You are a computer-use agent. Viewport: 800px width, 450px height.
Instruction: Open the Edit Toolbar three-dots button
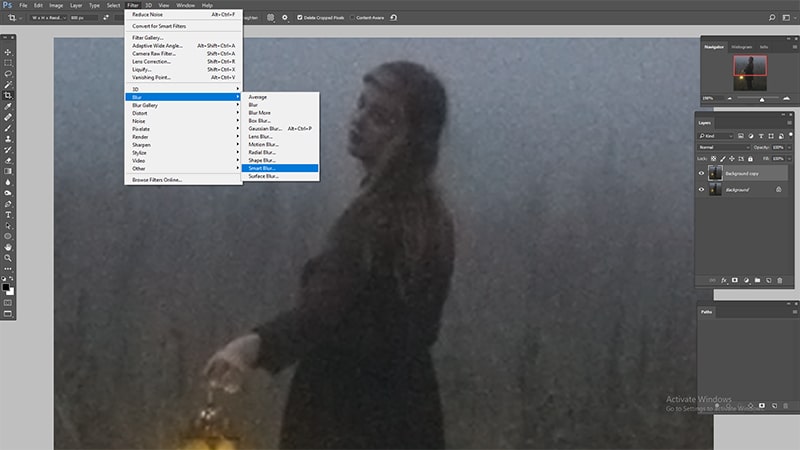tap(8, 268)
